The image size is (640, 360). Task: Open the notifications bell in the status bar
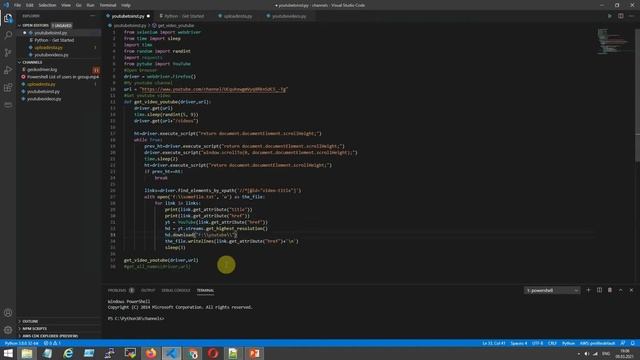[633, 343]
